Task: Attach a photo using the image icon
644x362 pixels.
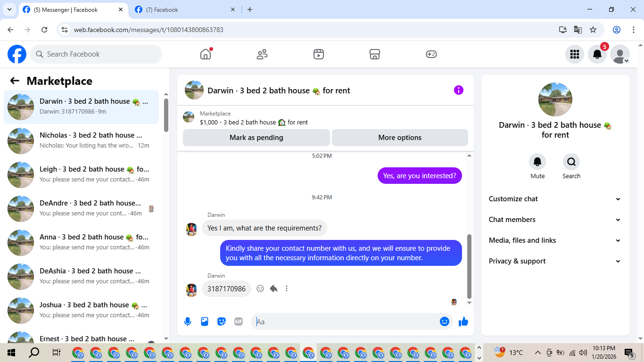Action: [x=205, y=321]
